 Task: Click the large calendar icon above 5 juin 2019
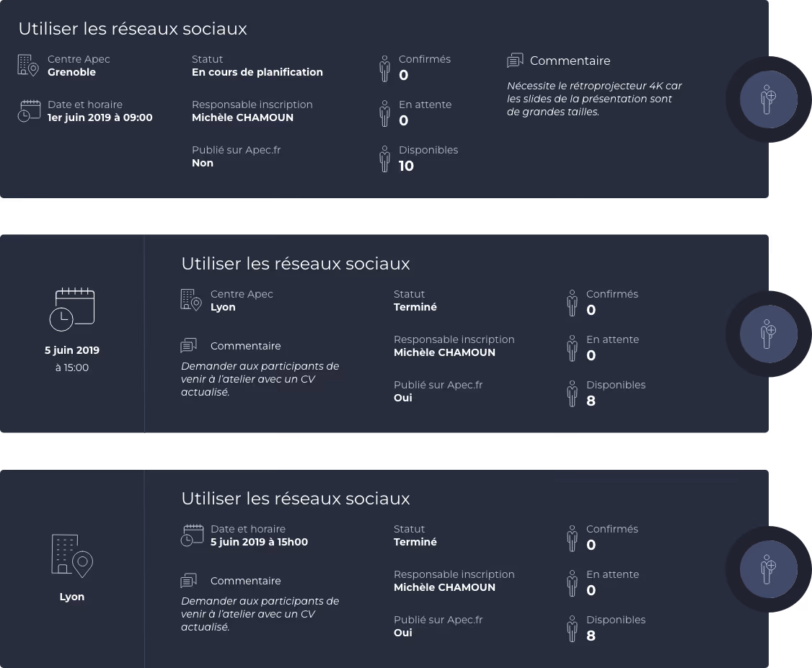(x=72, y=309)
